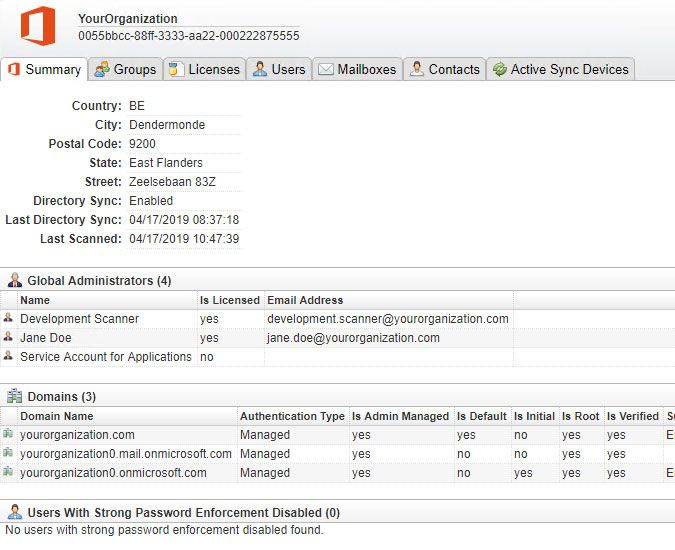
Task: Go to the Users tab
Action: click(x=279, y=69)
